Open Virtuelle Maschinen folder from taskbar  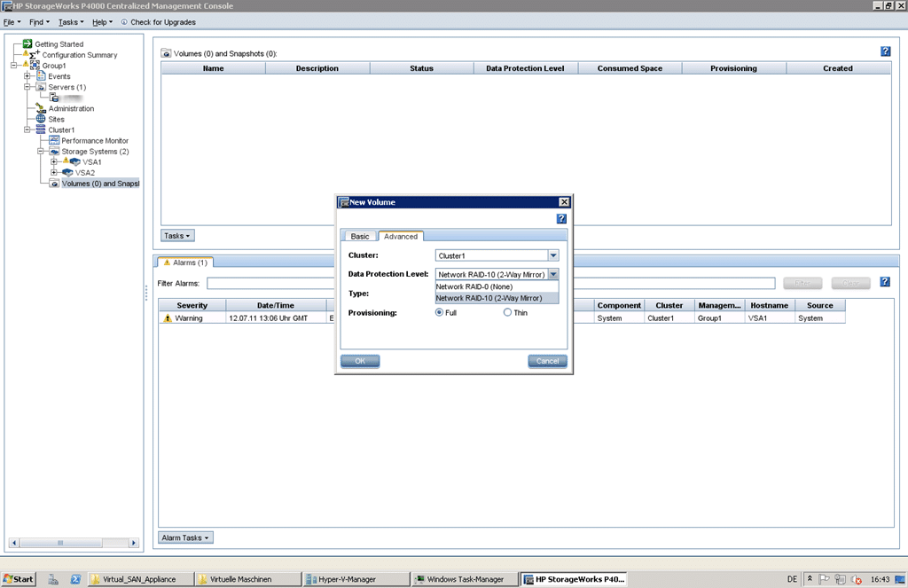[248, 579]
